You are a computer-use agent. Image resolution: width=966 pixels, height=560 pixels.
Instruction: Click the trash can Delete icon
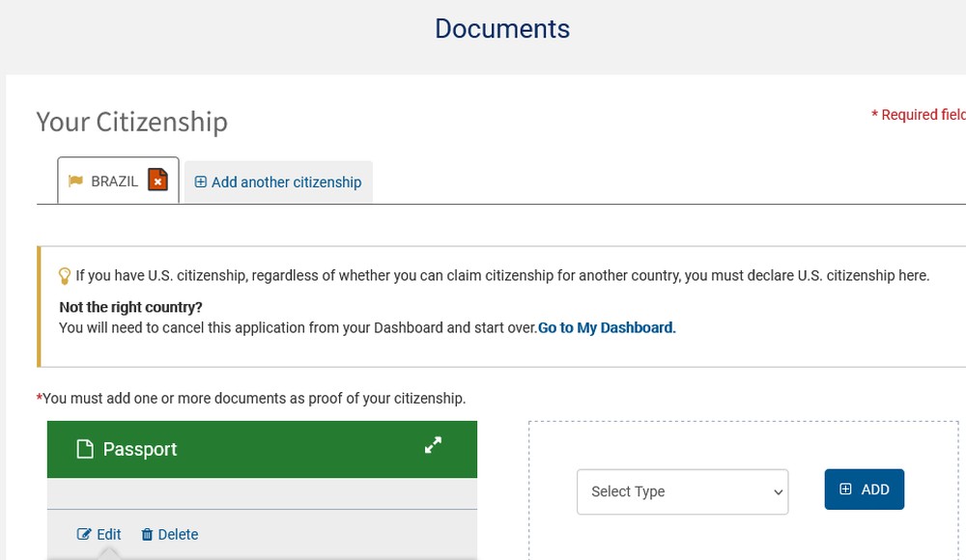pos(147,535)
